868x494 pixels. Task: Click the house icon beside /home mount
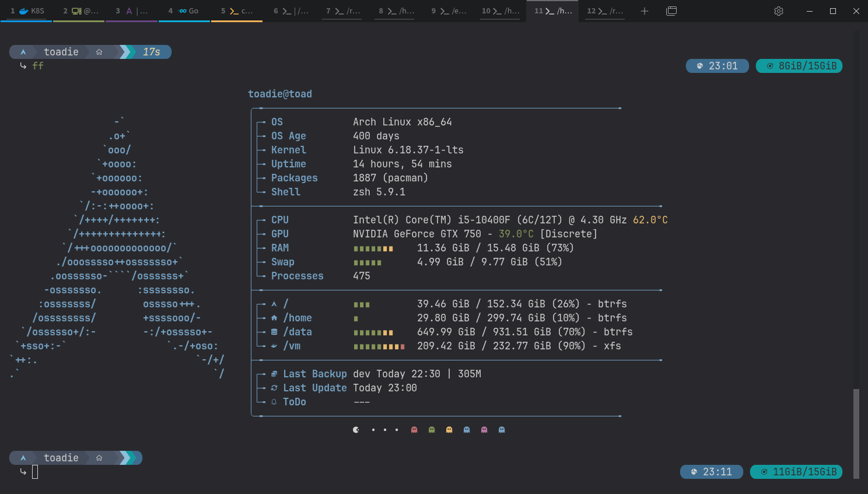[274, 318]
